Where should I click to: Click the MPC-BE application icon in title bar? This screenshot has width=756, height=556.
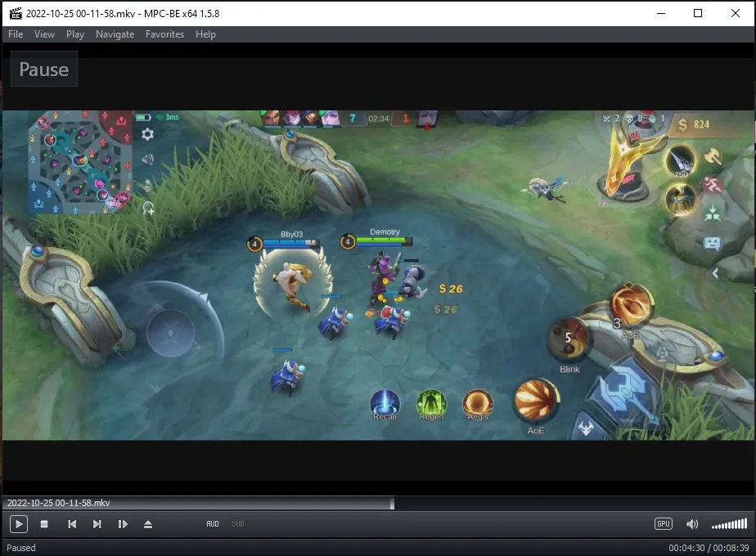(x=16, y=13)
